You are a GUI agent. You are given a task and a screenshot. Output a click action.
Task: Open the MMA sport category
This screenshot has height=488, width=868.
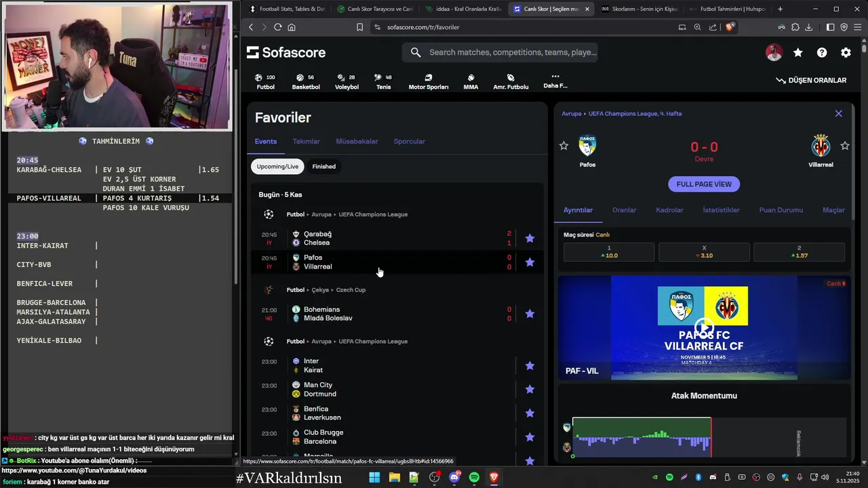click(x=471, y=82)
